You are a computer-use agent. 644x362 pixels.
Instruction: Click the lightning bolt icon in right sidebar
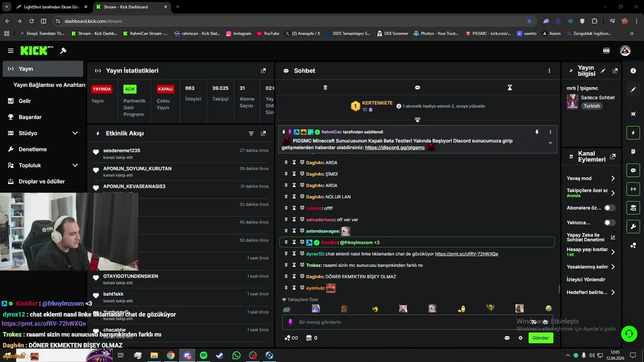click(633, 133)
